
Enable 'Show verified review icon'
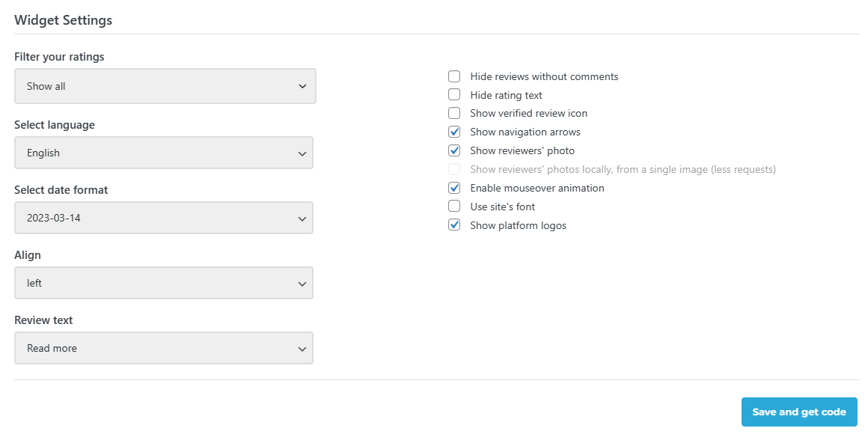coord(454,113)
